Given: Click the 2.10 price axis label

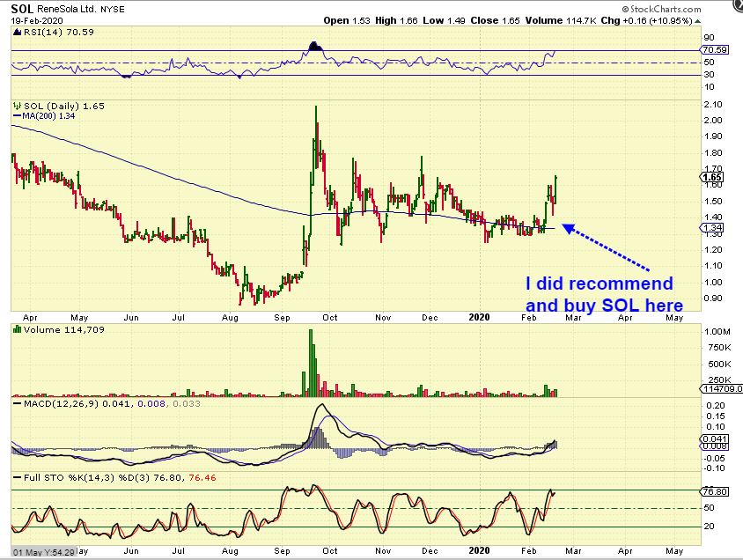Looking at the screenshot, I should click(714, 105).
